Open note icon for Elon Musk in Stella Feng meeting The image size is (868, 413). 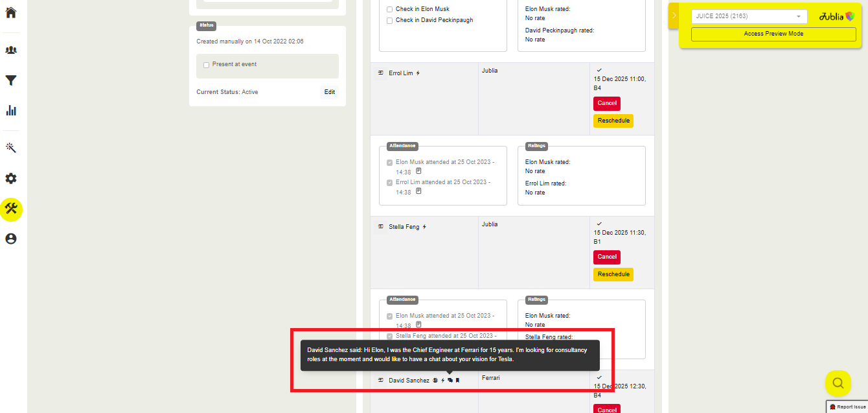click(418, 324)
